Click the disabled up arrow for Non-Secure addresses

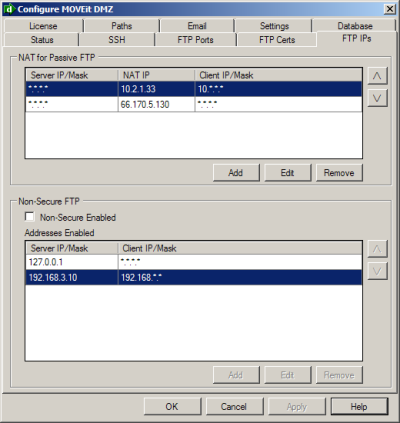(x=377, y=249)
